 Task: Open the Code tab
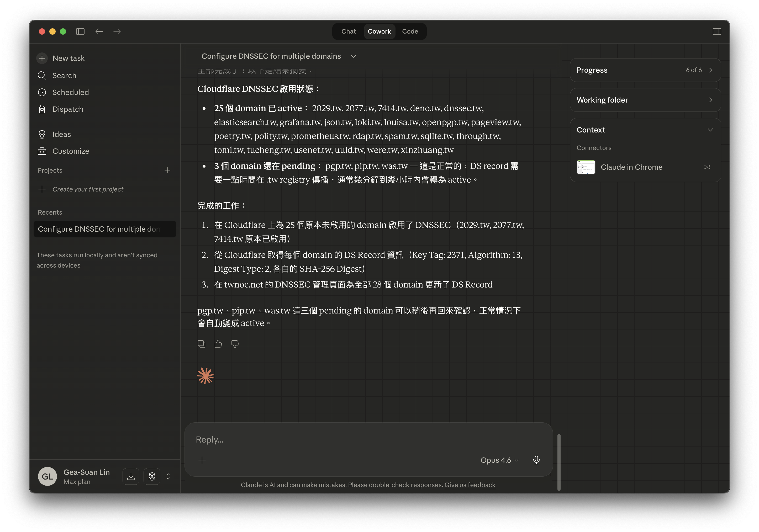[x=410, y=31]
